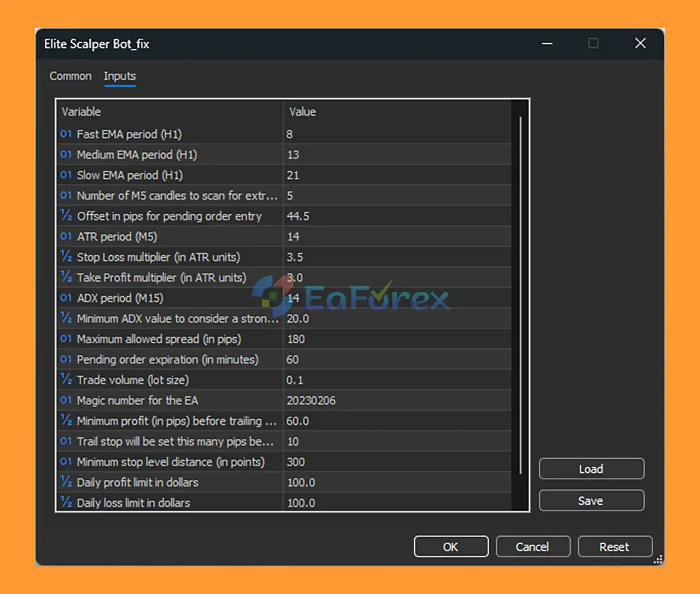Click the Cancel button
This screenshot has height=594, width=700.
(533, 546)
